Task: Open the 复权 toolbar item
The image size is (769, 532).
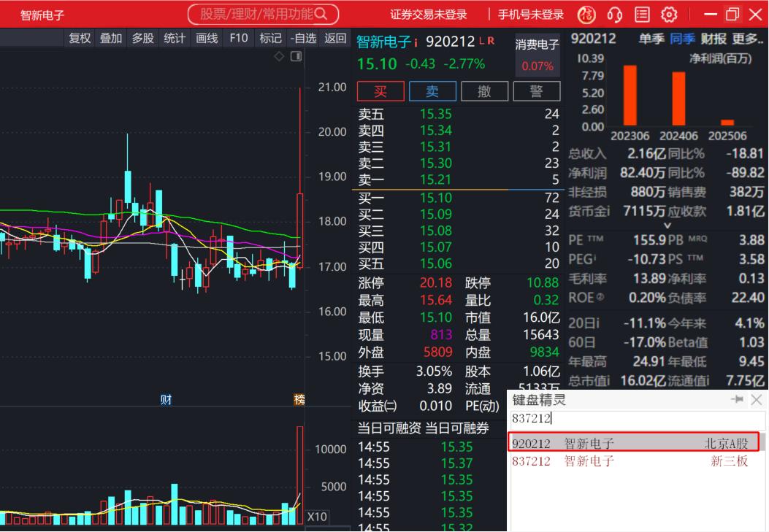Action: point(80,38)
